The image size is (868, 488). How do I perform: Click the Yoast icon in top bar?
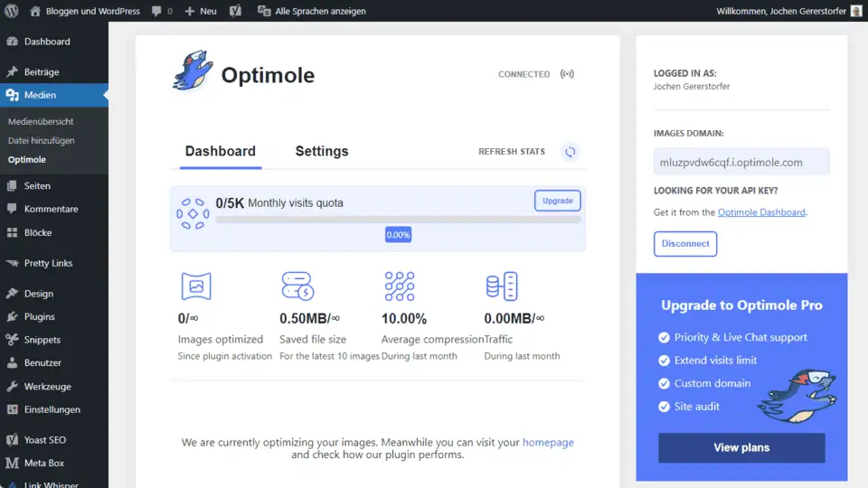point(235,11)
